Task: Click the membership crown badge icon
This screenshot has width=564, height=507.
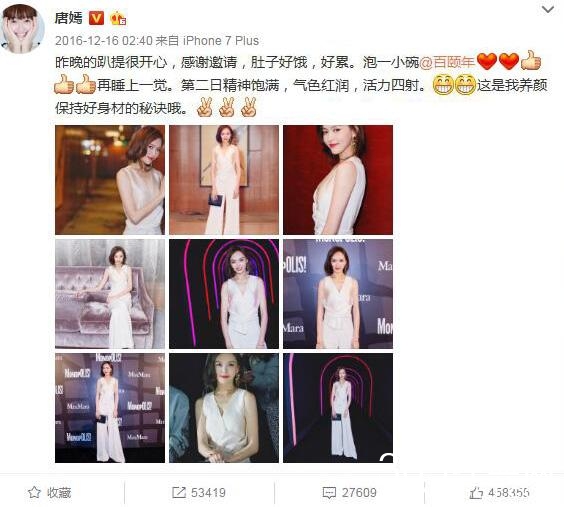Action: (x=118, y=18)
